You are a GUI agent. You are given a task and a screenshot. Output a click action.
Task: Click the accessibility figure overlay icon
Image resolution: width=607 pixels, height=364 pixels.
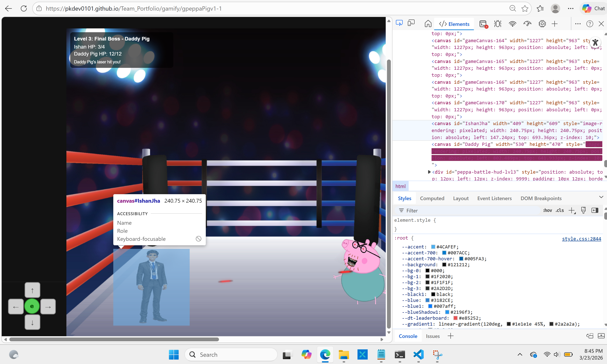coord(595,42)
